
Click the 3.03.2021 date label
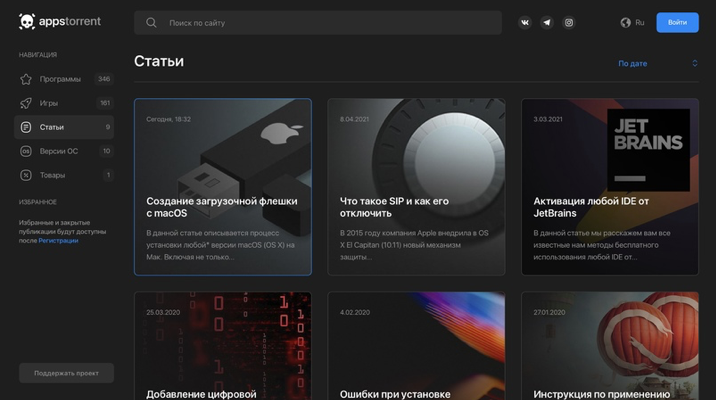click(548, 119)
